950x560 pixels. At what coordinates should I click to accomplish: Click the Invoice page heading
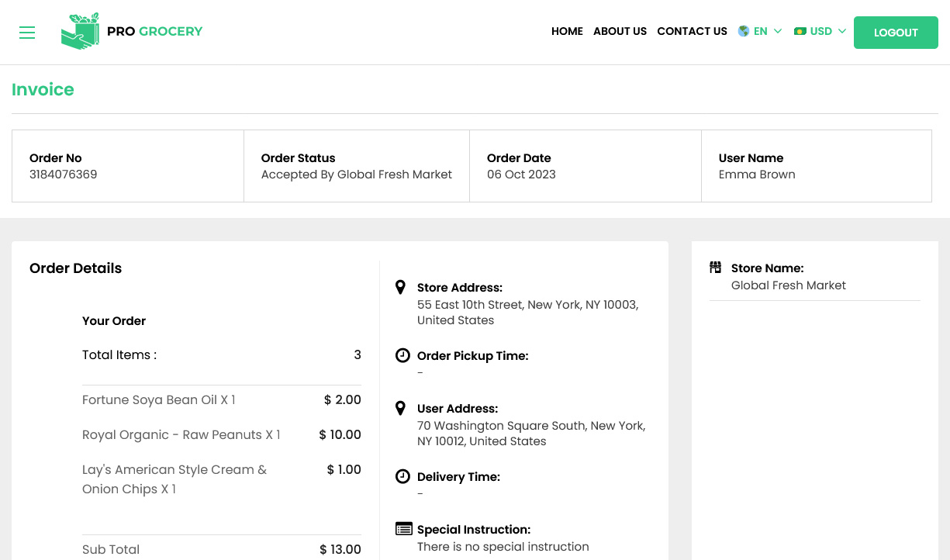[43, 89]
